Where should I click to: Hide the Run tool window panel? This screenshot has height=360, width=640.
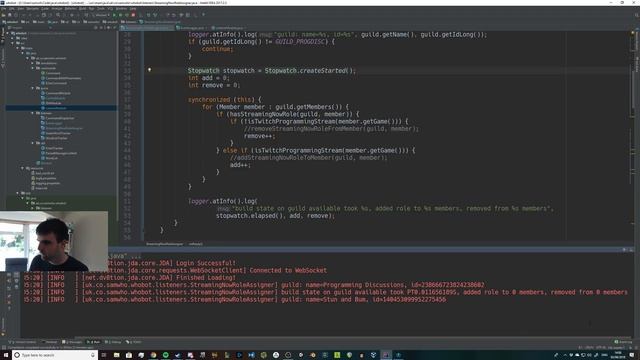(x=631, y=249)
